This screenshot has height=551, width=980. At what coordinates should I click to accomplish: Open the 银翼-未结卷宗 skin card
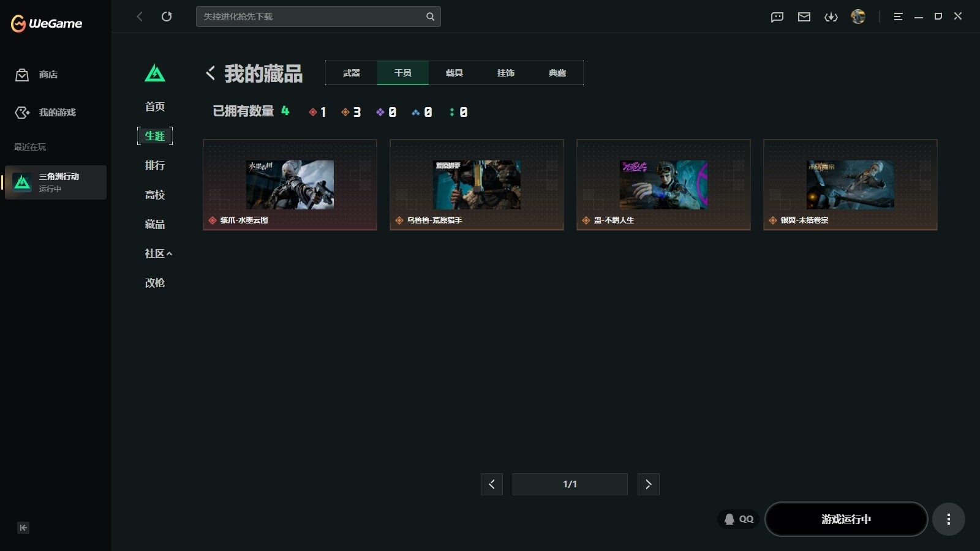850,185
